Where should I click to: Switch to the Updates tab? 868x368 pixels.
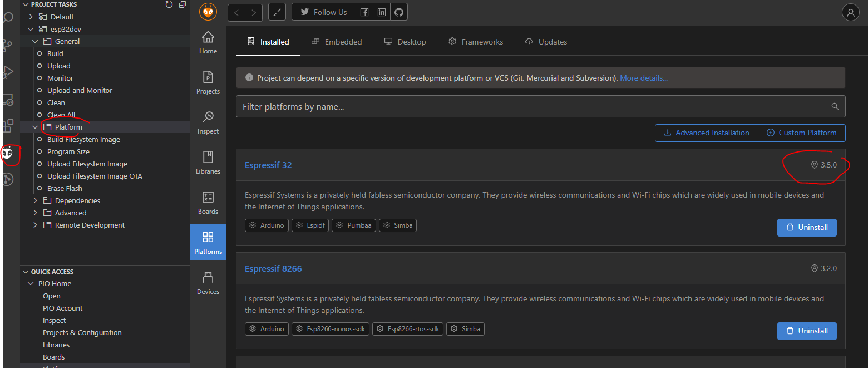click(546, 42)
